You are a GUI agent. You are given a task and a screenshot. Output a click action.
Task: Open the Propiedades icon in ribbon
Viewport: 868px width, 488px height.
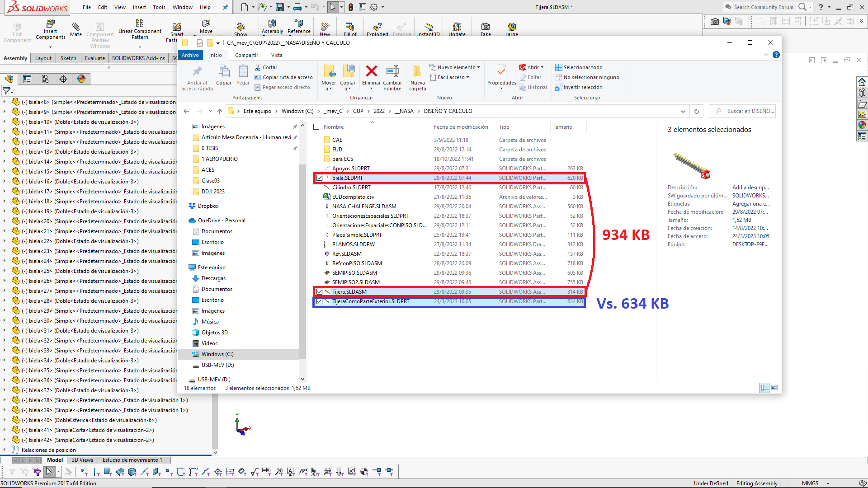[x=501, y=71]
